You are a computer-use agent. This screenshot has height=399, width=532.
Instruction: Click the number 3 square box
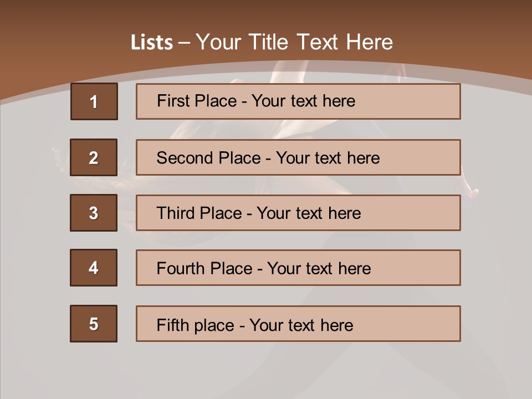(x=94, y=213)
